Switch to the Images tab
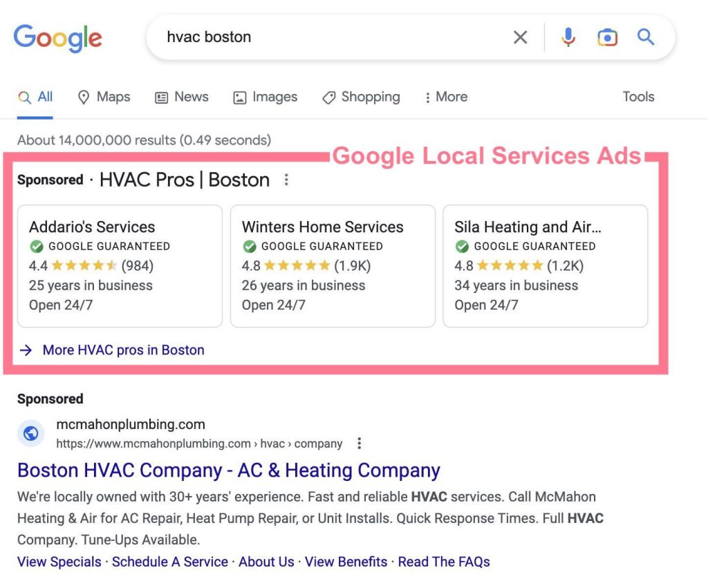This screenshot has height=588, width=708. [265, 97]
